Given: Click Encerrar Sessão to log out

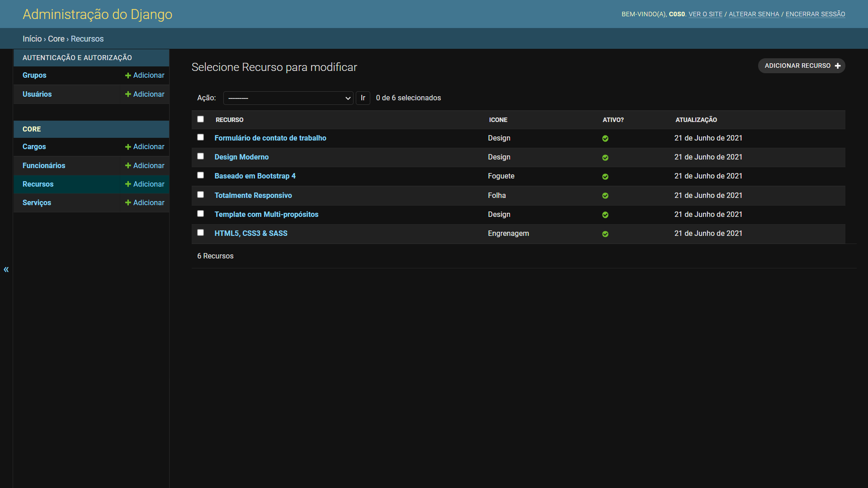Looking at the screenshot, I should point(815,14).
